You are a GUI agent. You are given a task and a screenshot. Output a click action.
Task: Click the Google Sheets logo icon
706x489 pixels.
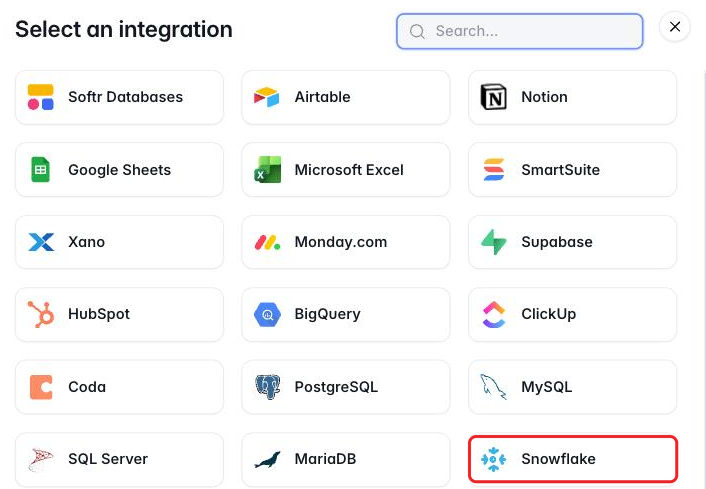[41, 169]
